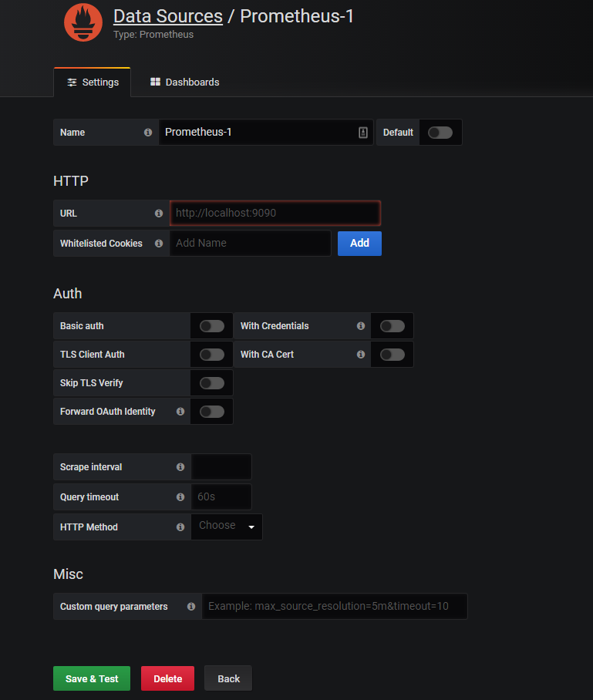This screenshot has height=700, width=593.
Task: Select the Settings tab
Action: [x=93, y=82]
